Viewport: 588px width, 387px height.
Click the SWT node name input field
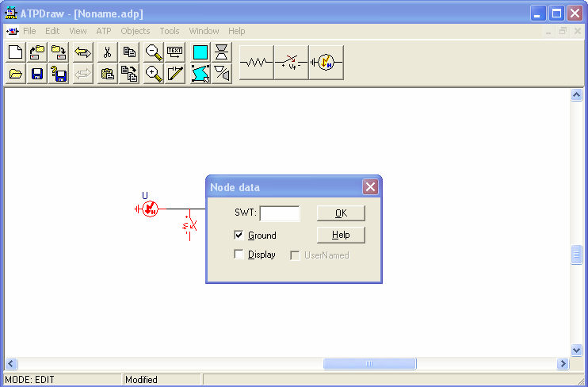click(280, 213)
